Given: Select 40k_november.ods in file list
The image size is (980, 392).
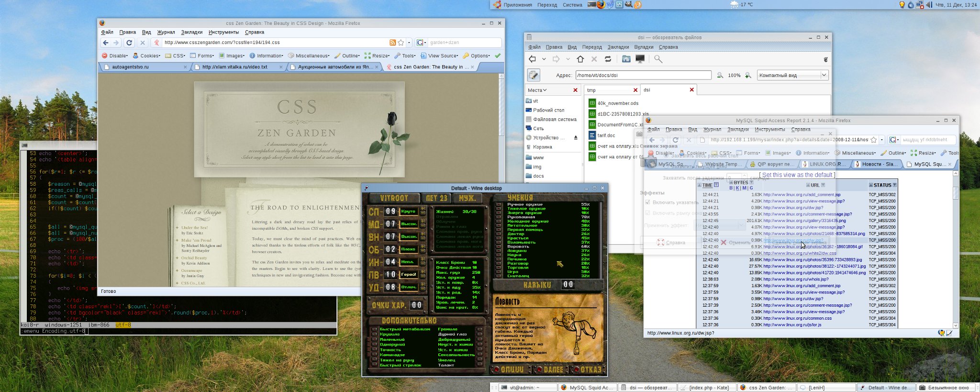Looking at the screenshot, I should [x=613, y=103].
